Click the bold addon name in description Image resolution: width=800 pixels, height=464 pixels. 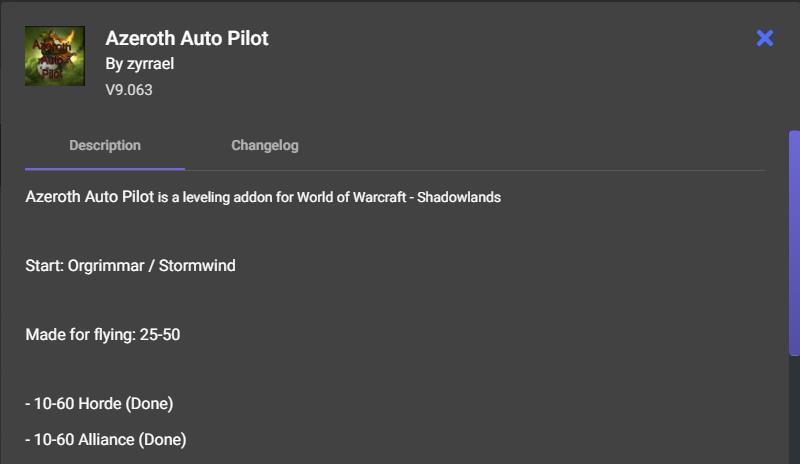(90, 197)
